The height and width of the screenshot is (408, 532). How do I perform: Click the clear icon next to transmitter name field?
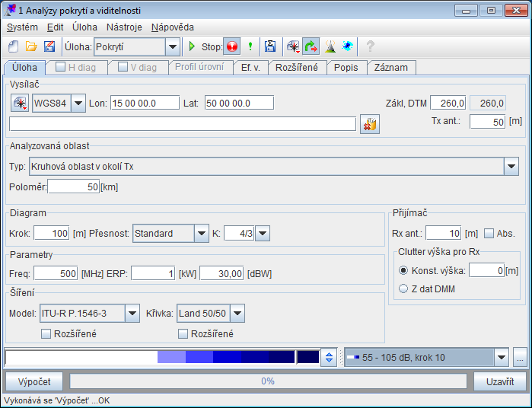[369, 124]
